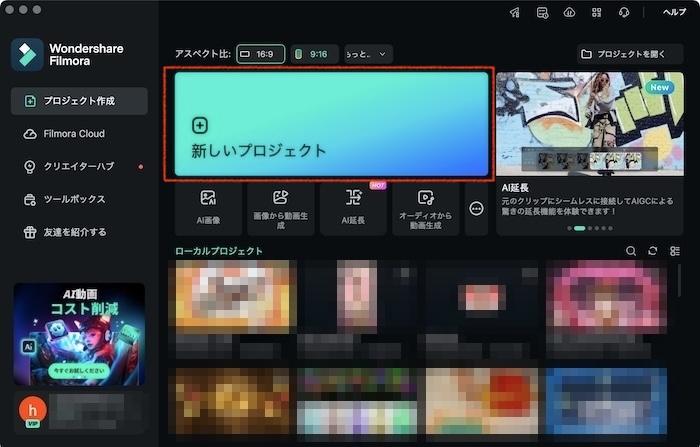Select 友達を紹介する in the sidebar
The width and height of the screenshot is (700, 447).
click(79, 232)
